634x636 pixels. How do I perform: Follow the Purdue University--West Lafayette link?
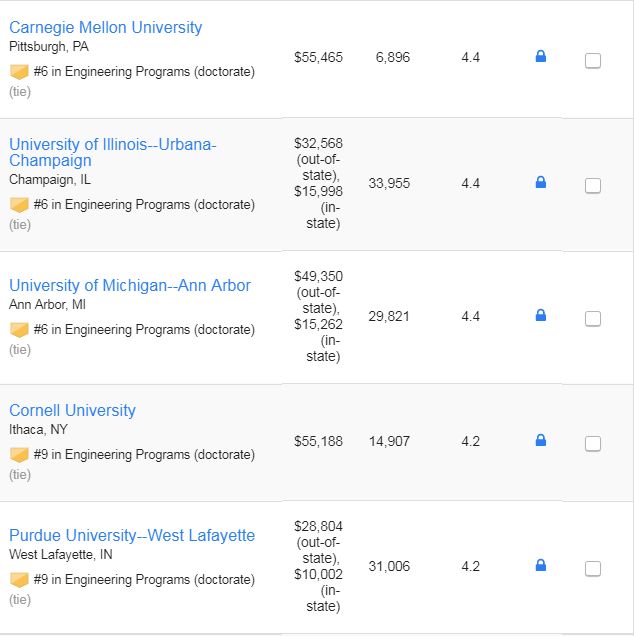coord(132,535)
